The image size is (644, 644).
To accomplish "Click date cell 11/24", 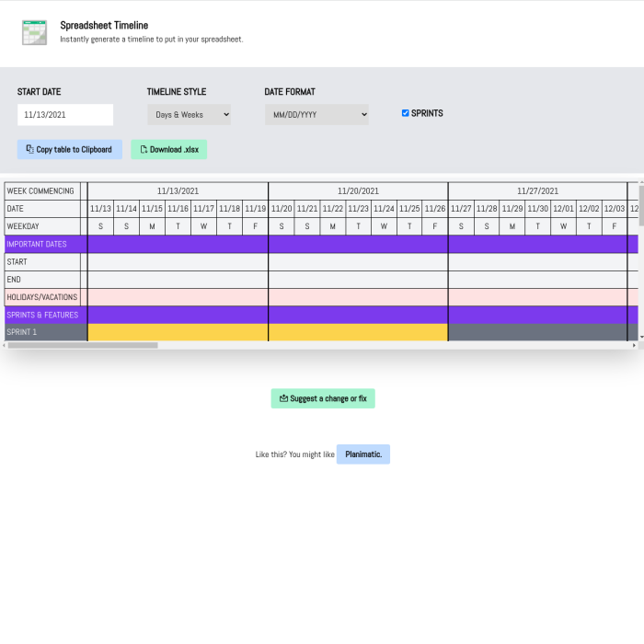I will coord(384,209).
